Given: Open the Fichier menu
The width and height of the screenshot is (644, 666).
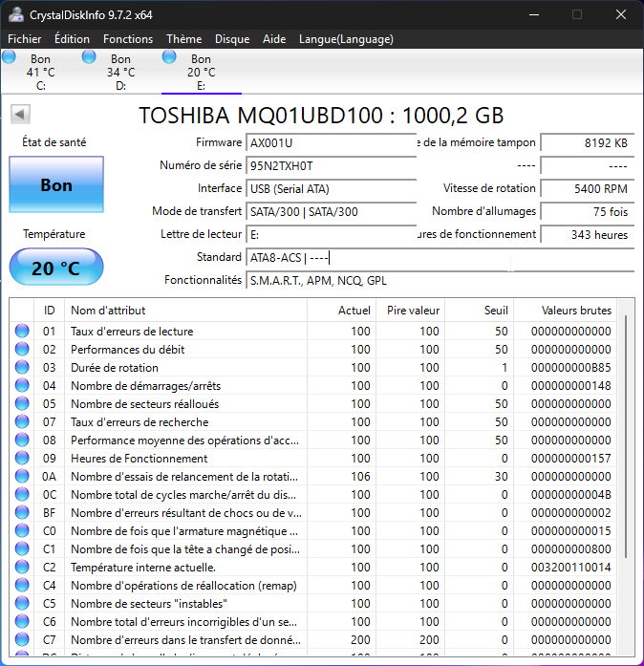Looking at the screenshot, I should pos(25,39).
